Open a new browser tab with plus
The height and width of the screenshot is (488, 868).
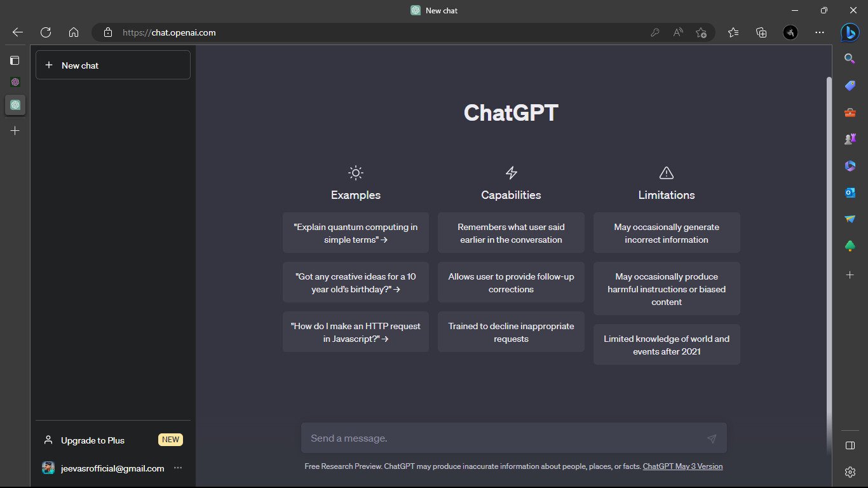pos(15,130)
